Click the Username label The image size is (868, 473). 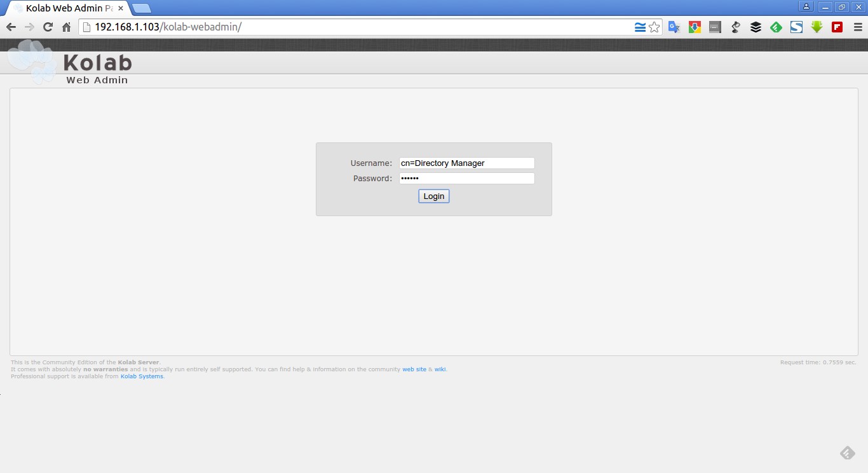(371, 163)
